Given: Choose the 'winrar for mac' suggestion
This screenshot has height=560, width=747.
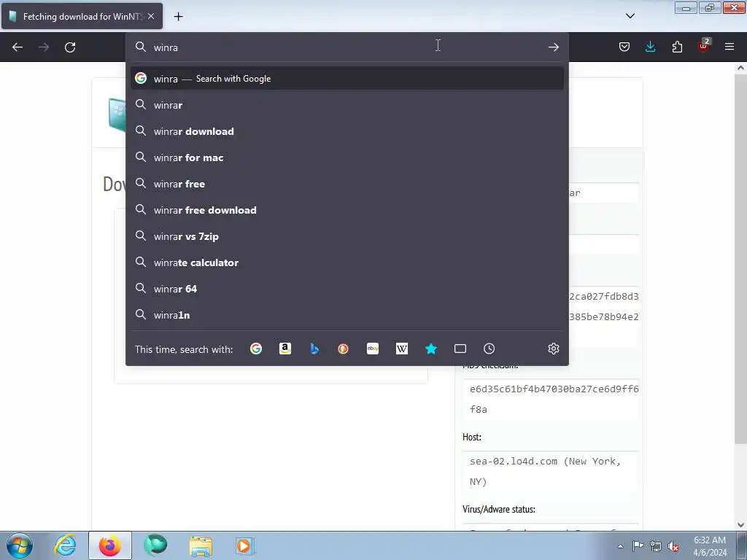Looking at the screenshot, I should coord(347,157).
